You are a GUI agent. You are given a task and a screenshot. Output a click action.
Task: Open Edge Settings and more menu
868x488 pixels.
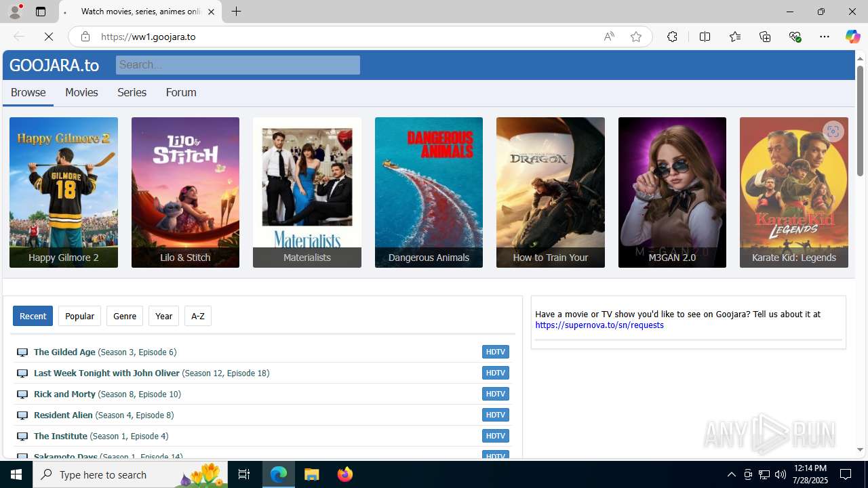click(825, 37)
